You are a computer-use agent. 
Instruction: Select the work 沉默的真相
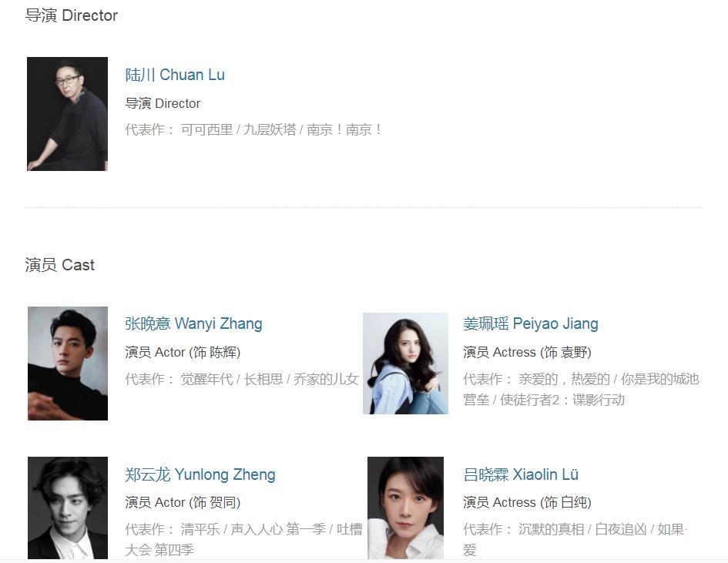[551, 529]
